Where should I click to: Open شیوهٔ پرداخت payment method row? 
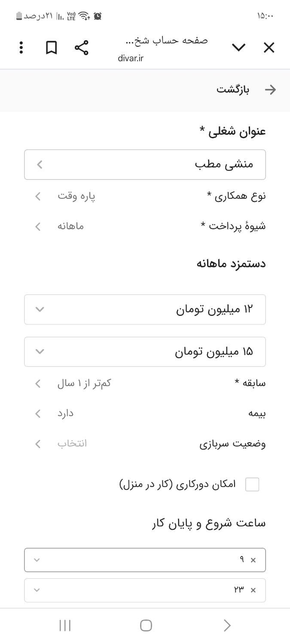pyautogui.click(x=145, y=226)
